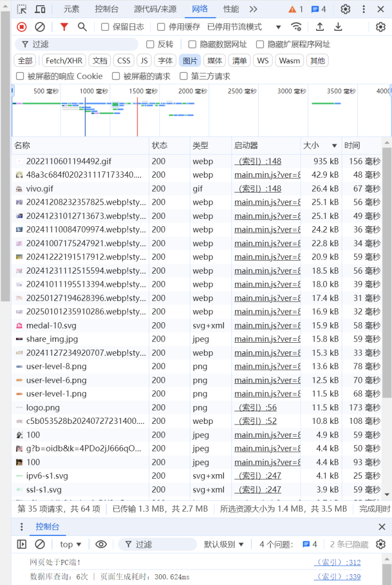
Task: Sort by the 时间 column header
Action: click(x=361, y=146)
